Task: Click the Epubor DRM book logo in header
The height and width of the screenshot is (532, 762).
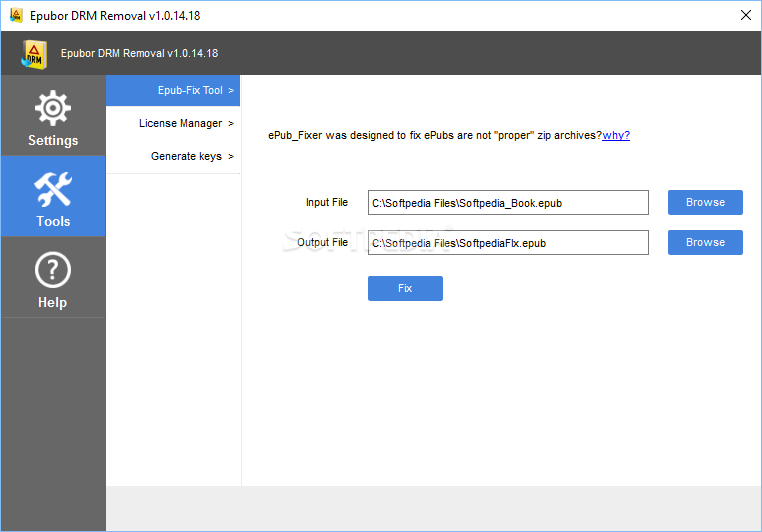Action: pos(34,54)
